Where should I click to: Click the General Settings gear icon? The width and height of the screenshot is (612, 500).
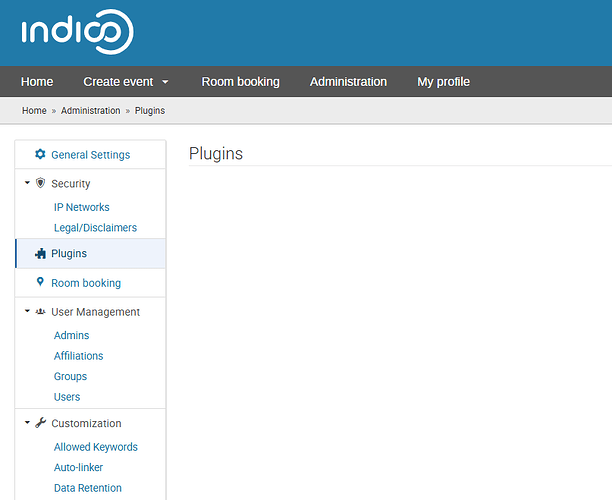click(40, 155)
